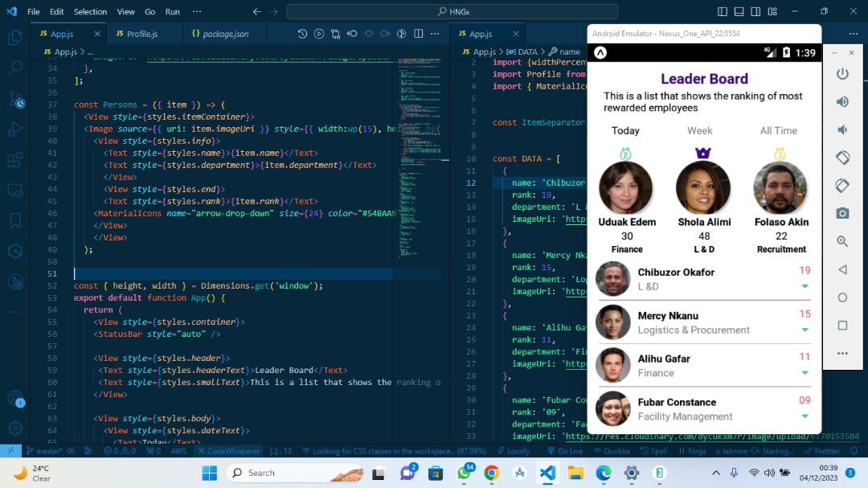Expand Fubar Constance row dropdown arrow
The width and height of the screenshot is (868, 488).
[805, 416]
